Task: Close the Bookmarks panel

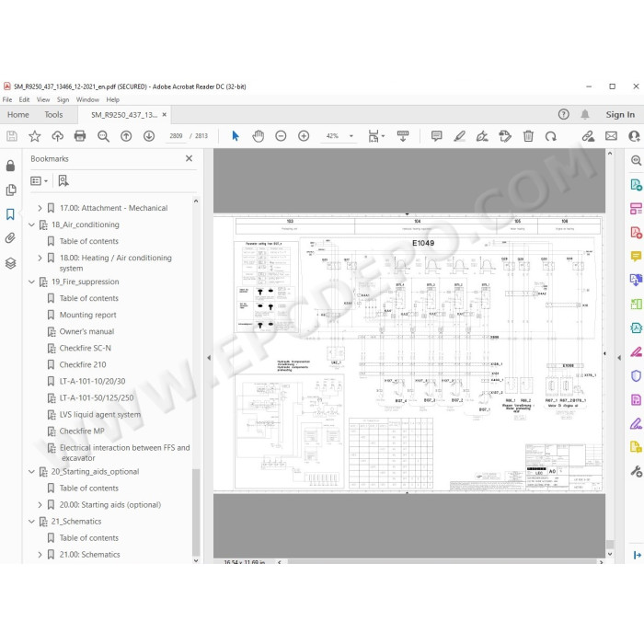Action: click(189, 158)
